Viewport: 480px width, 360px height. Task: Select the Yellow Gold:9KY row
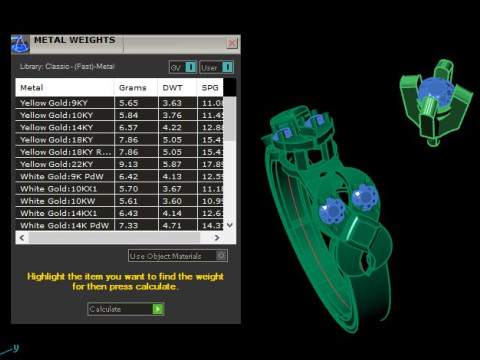coord(119,103)
